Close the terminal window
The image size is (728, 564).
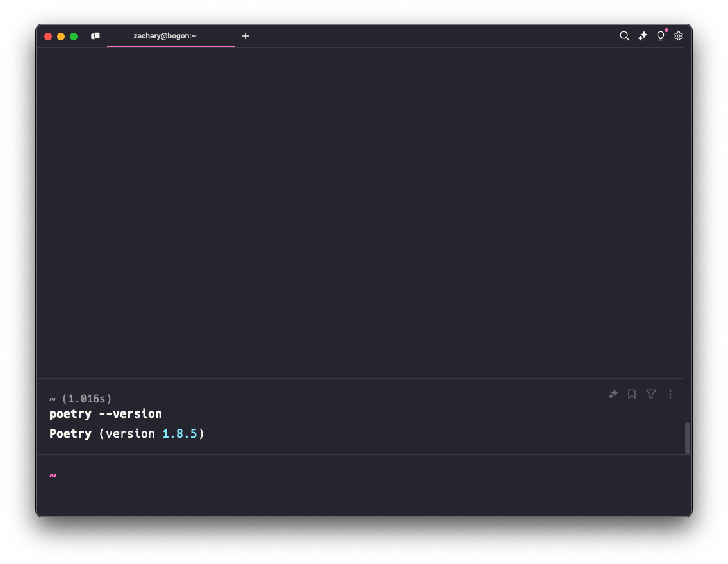pyautogui.click(x=48, y=37)
